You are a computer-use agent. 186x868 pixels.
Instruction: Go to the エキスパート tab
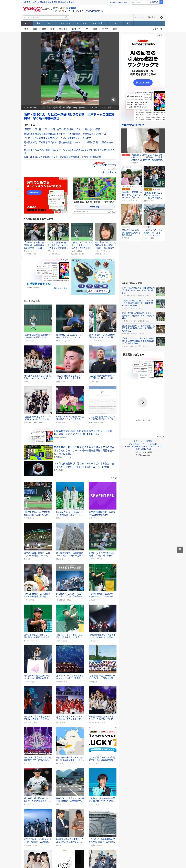tap(64, 24)
